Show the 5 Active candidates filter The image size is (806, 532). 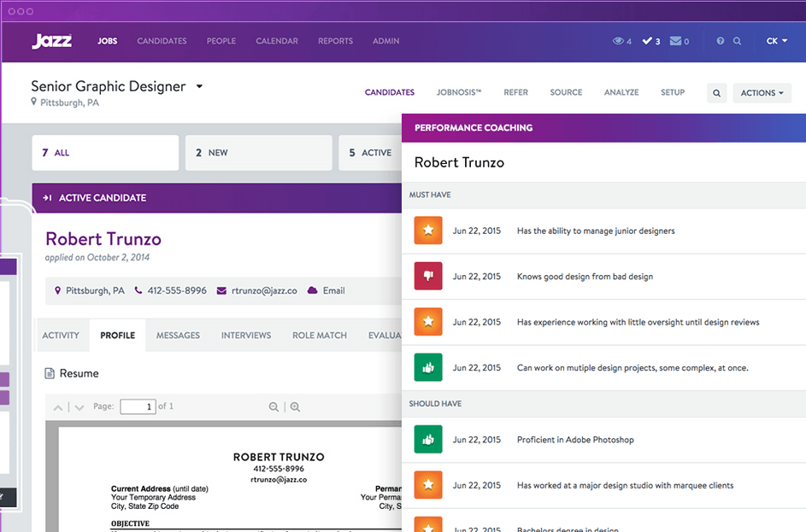(370, 153)
